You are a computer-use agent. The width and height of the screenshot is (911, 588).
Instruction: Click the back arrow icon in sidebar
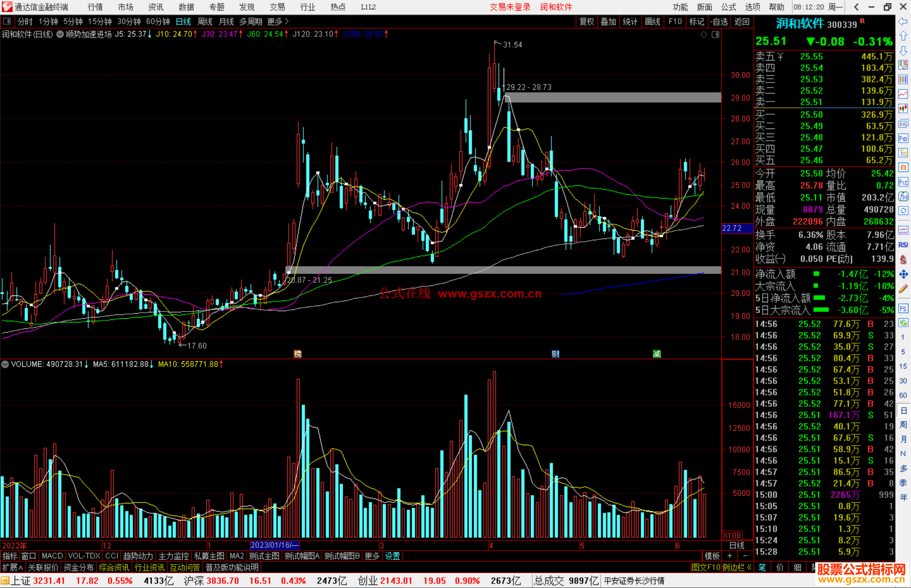click(903, 21)
